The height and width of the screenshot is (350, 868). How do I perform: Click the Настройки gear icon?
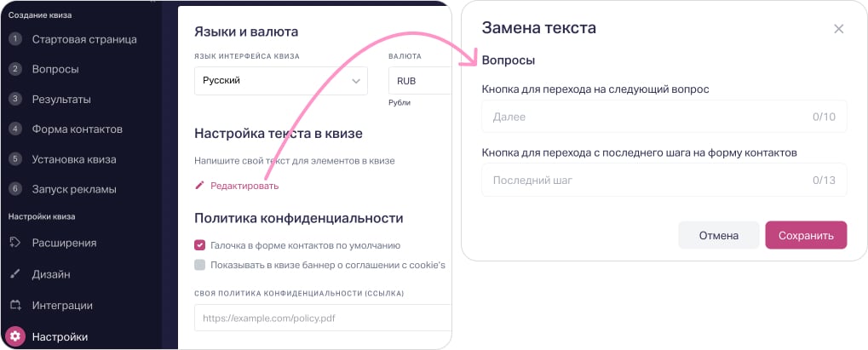(x=15, y=336)
